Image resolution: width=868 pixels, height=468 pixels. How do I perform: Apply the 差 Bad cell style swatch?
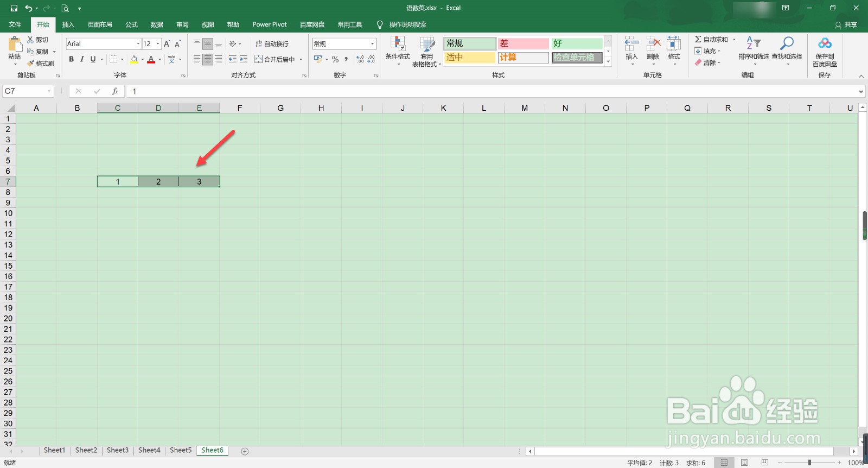point(524,43)
